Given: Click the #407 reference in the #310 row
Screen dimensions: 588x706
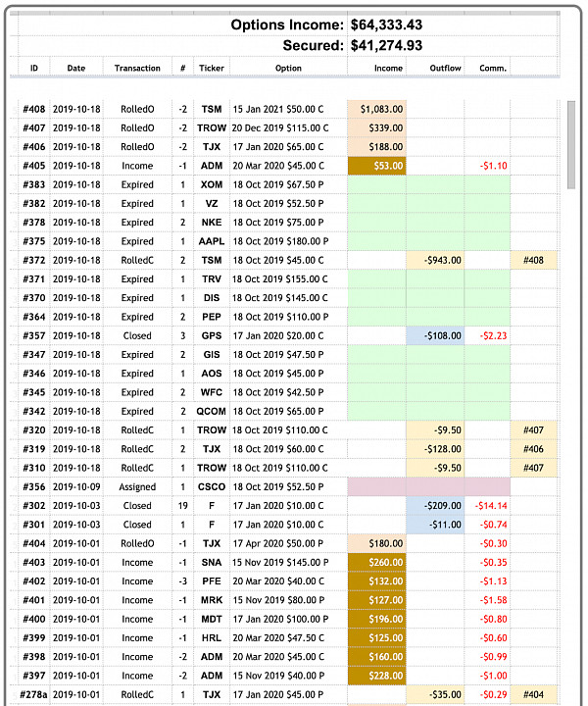Looking at the screenshot, I should click(533, 469).
